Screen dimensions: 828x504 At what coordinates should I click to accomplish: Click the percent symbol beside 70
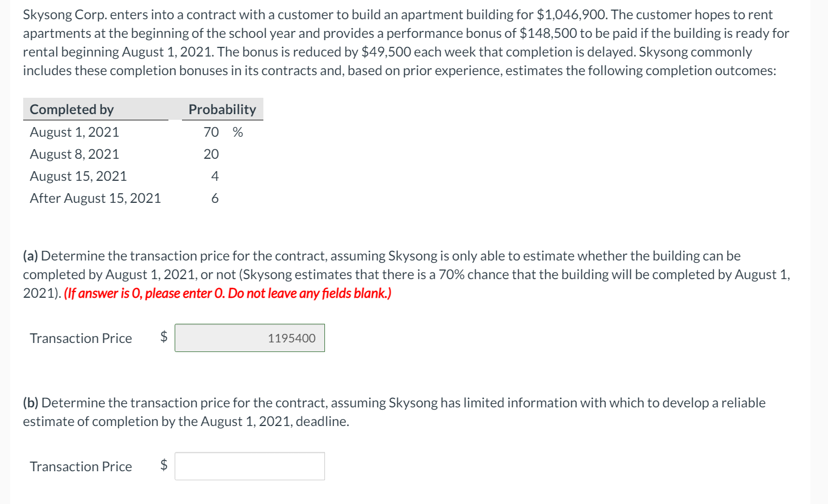[238, 132]
